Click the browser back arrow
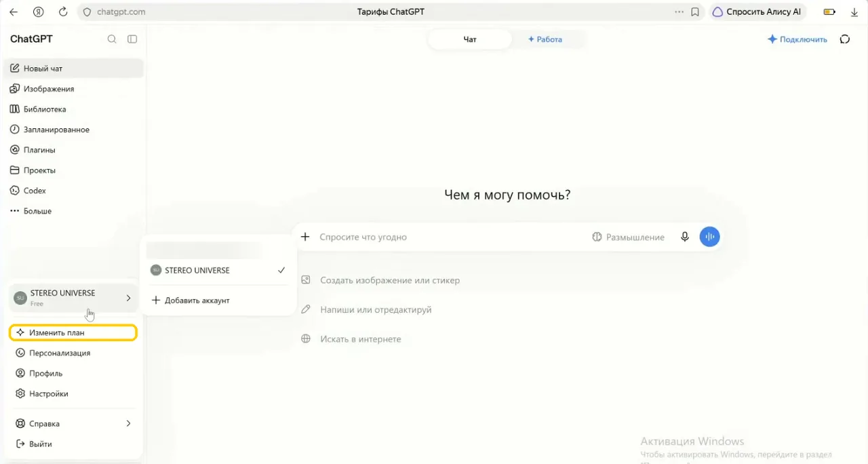The image size is (868, 464). coord(14,12)
